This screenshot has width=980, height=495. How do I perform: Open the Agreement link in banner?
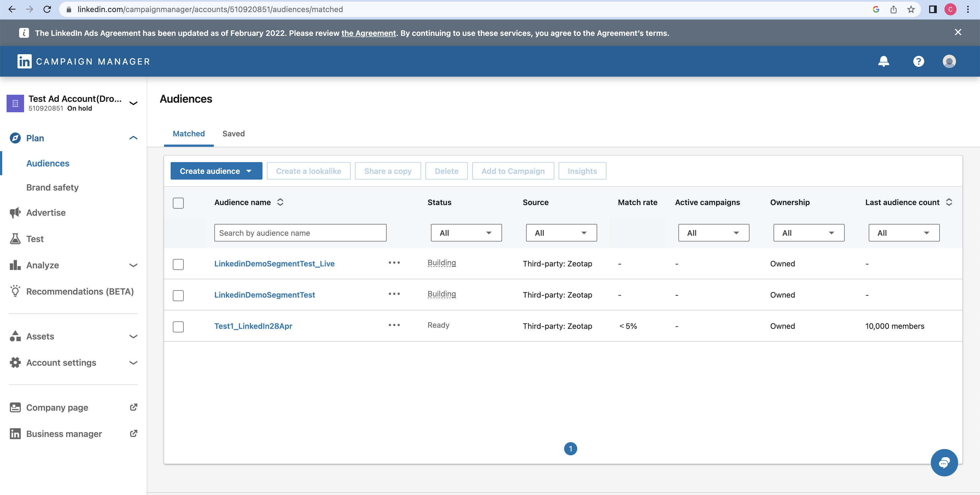(368, 33)
